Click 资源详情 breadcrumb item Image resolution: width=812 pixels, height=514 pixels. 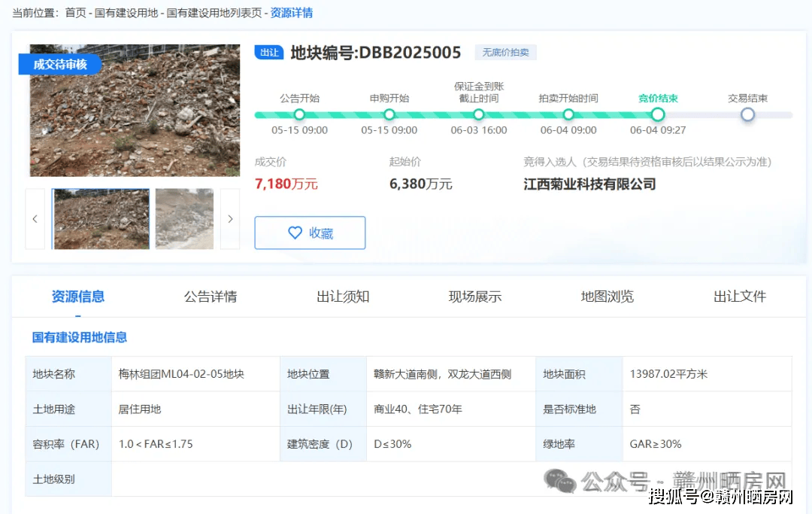pos(292,13)
